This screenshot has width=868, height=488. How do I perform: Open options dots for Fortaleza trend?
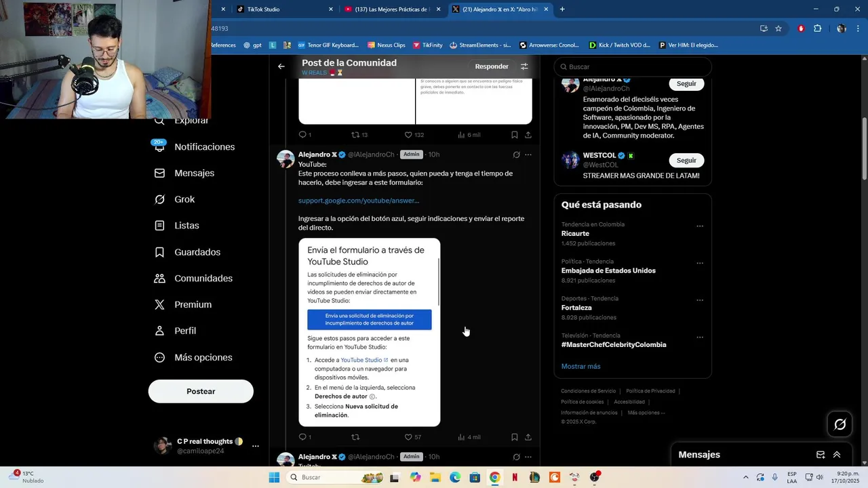coord(700,300)
